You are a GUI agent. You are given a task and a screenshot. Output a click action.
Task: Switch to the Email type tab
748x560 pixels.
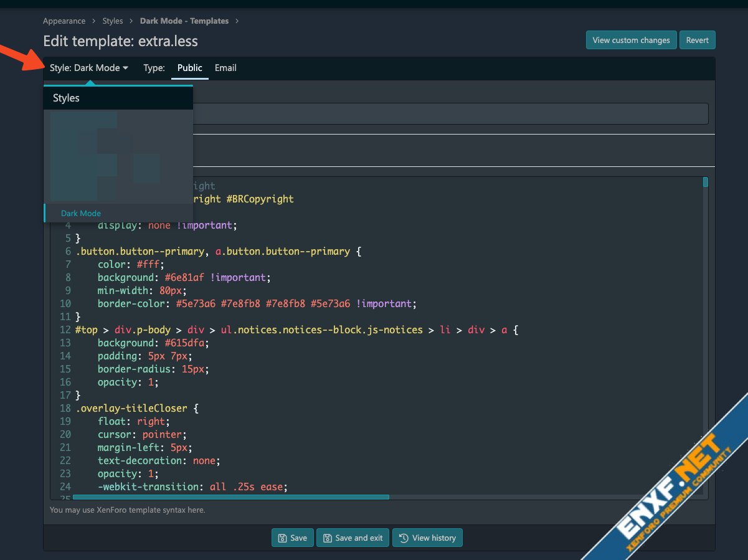(225, 68)
